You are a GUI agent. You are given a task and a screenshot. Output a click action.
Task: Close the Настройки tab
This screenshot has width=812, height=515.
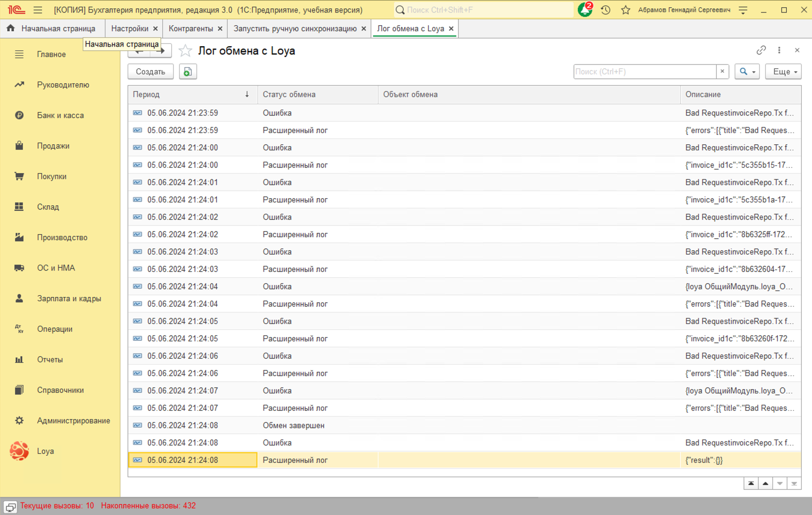[x=156, y=29]
